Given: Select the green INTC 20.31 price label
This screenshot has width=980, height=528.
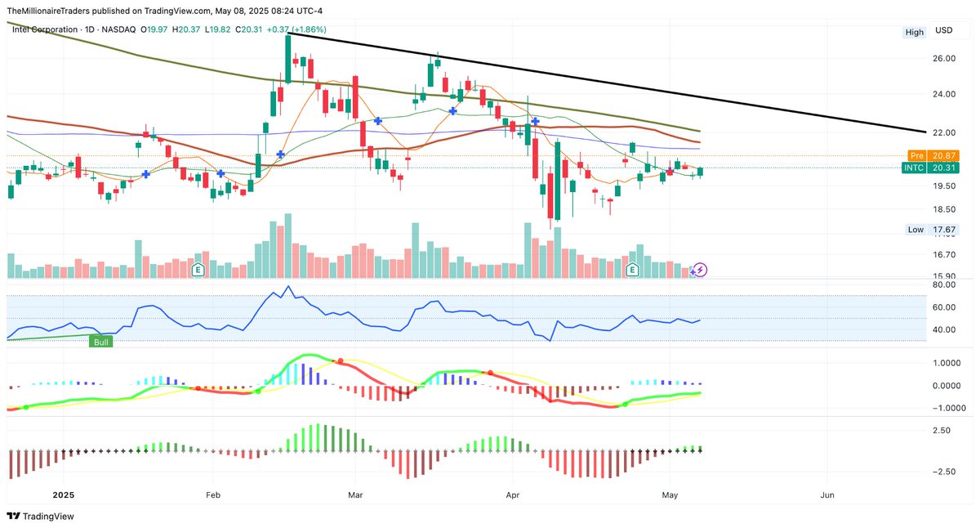Looking at the screenshot, I should pyautogui.click(x=930, y=168).
